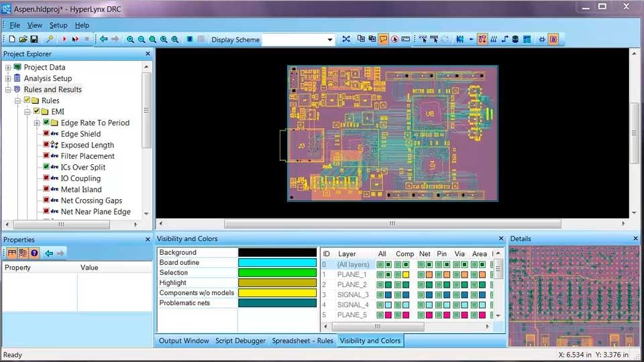Viewport: 644px width, 362px height.
Task: Click the Save project icon
Action: click(34, 40)
